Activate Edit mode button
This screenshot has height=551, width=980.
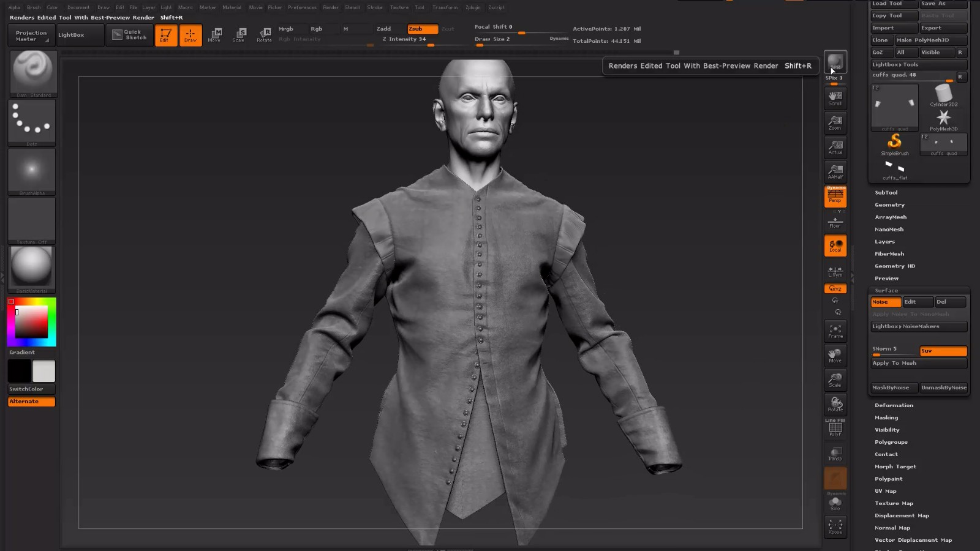point(165,35)
